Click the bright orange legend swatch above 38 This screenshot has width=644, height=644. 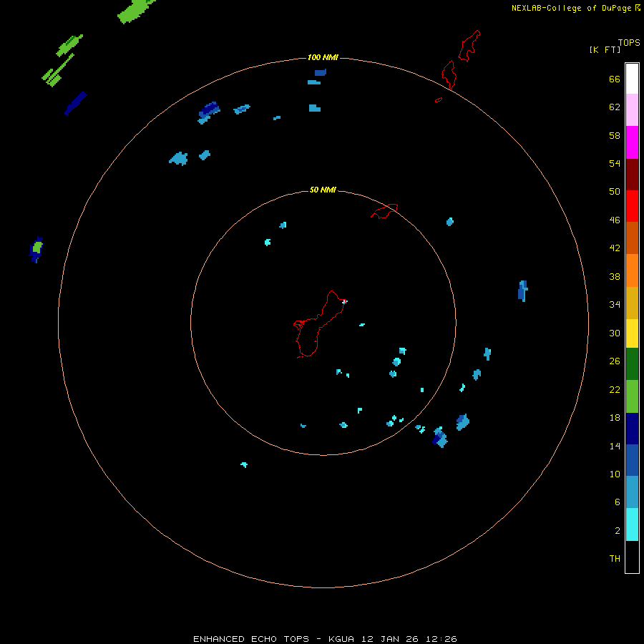pyautogui.click(x=632, y=270)
